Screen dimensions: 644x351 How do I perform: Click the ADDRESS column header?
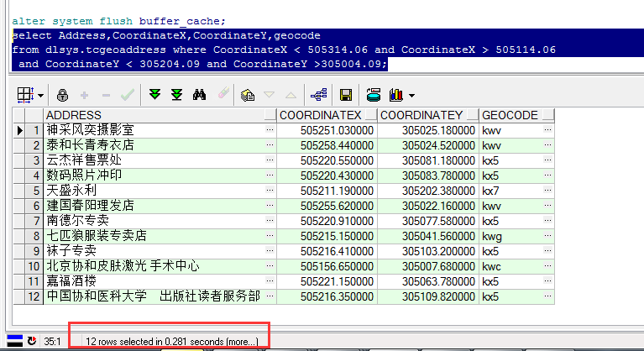[160, 115]
